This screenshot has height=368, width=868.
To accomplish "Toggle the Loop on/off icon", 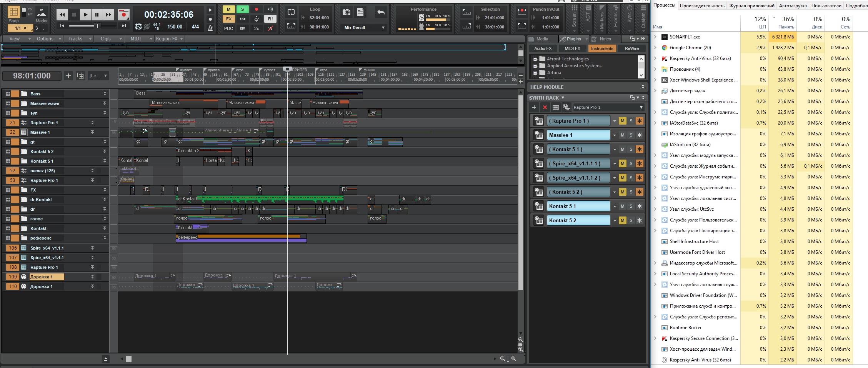I will click(291, 12).
